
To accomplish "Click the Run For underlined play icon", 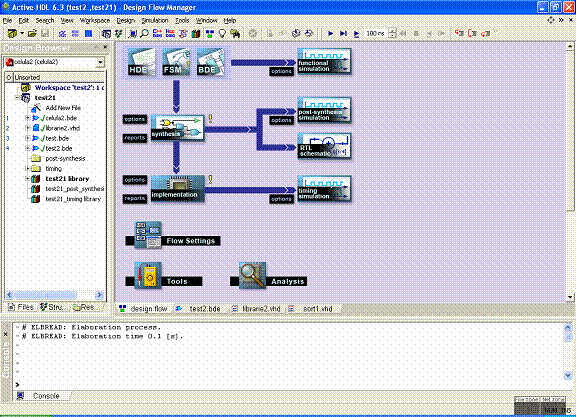I will 356,33.
